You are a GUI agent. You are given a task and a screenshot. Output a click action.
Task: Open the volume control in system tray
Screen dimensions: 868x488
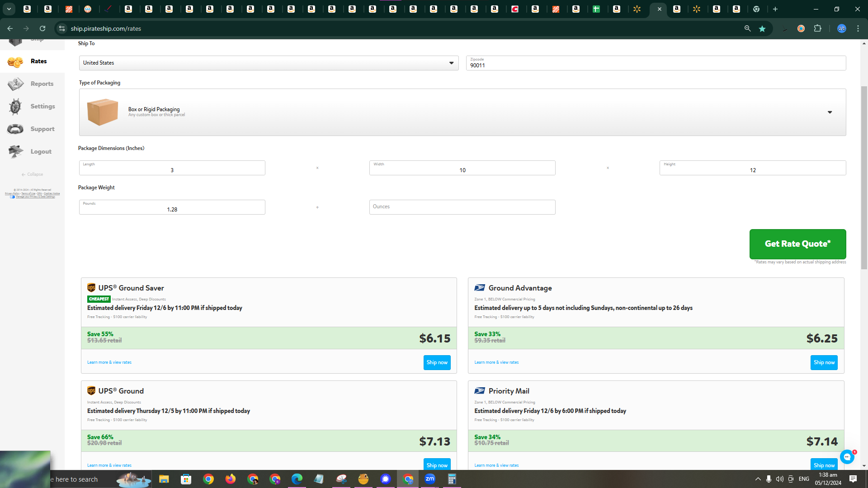780,479
